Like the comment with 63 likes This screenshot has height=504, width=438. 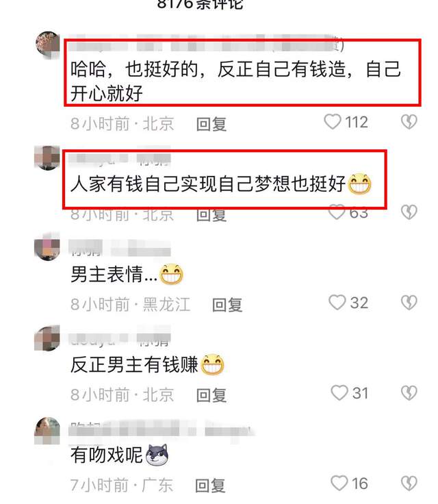337,212
